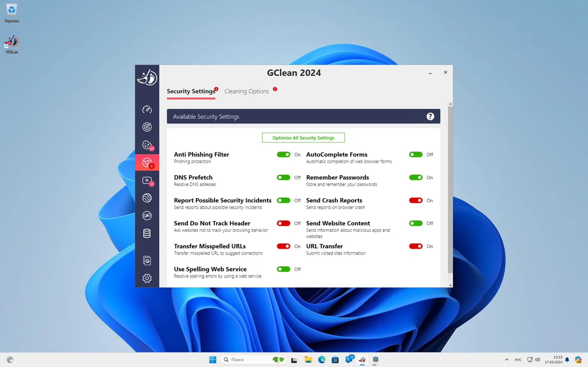Toggle Report Possible Security Incidents switch
The image size is (588, 367).
click(283, 201)
